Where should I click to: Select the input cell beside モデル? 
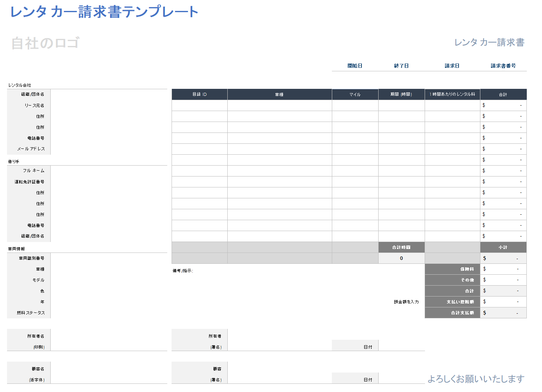109,280
